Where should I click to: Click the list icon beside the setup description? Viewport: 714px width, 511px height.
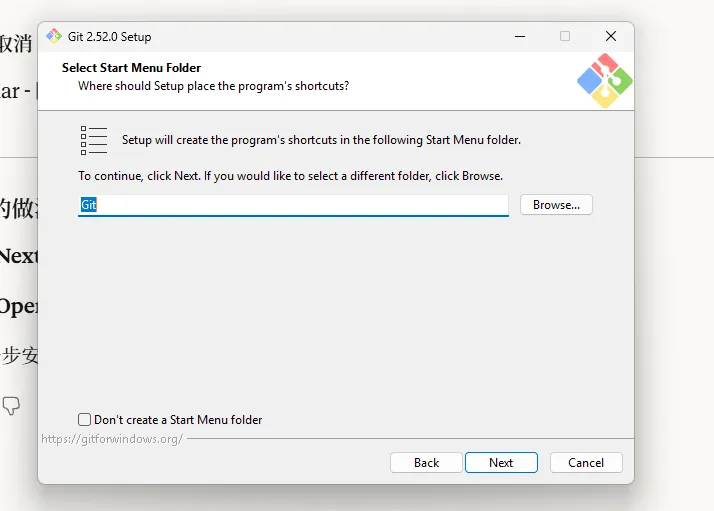tap(94, 140)
